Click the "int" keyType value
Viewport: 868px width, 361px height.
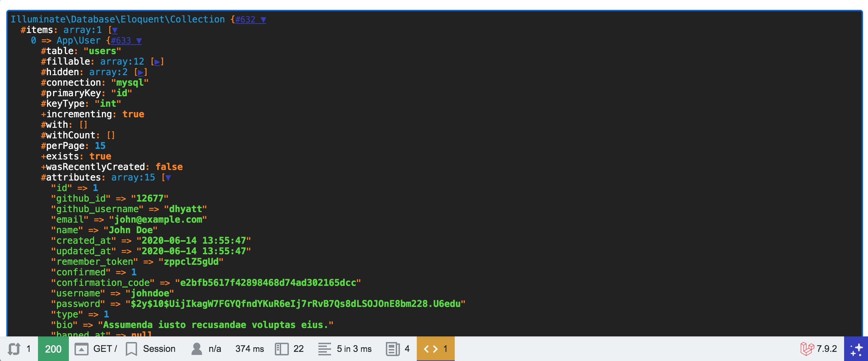click(108, 104)
